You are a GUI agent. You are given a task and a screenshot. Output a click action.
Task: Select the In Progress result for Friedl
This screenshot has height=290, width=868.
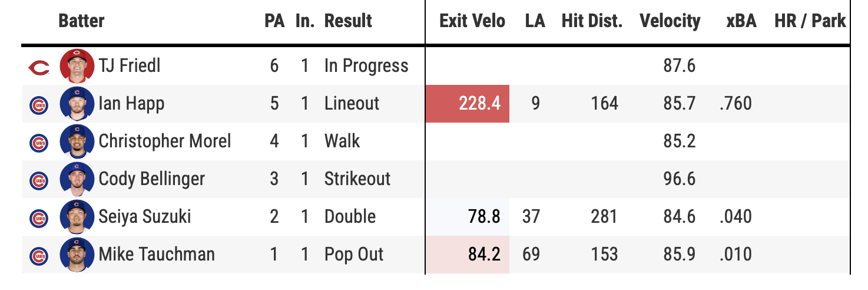click(366, 66)
